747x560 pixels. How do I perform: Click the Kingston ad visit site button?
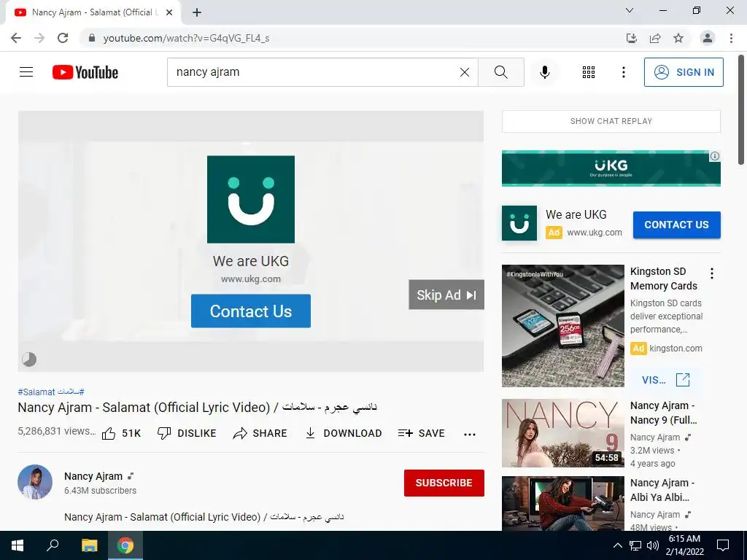665,379
